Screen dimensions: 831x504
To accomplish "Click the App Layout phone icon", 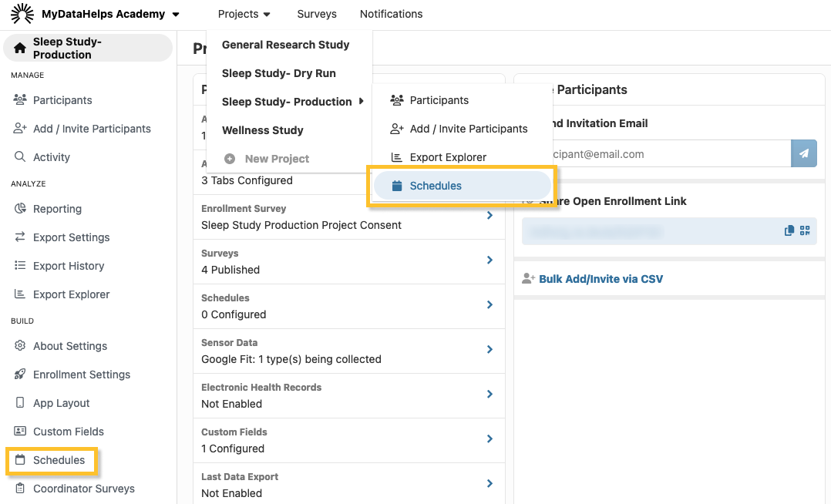I will tap(20, 403).
